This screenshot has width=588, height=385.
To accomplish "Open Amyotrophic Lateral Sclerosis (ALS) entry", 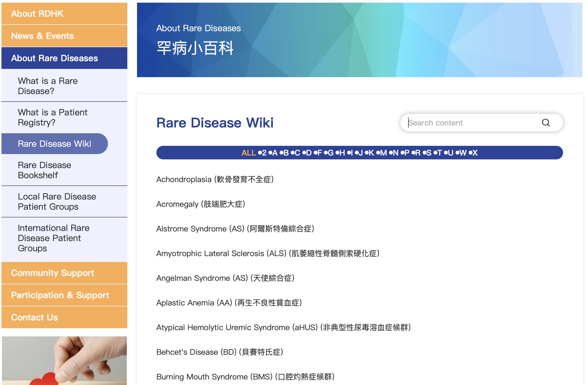I will pyautogui.click(x=268, y=253).
